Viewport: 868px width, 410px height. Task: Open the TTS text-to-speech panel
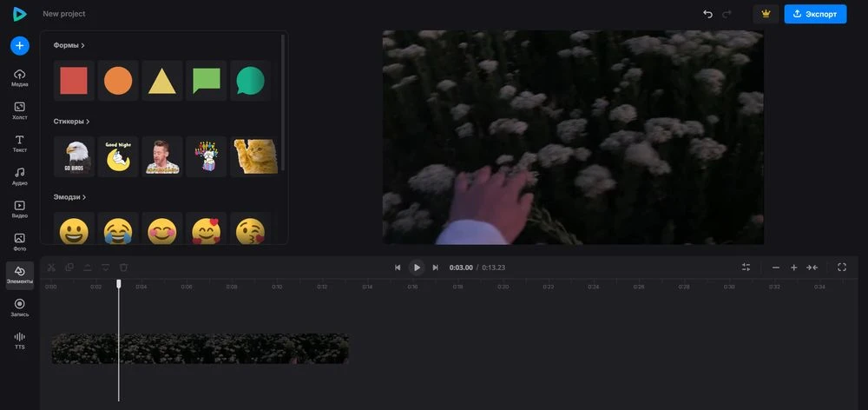[x=19, y=341]
